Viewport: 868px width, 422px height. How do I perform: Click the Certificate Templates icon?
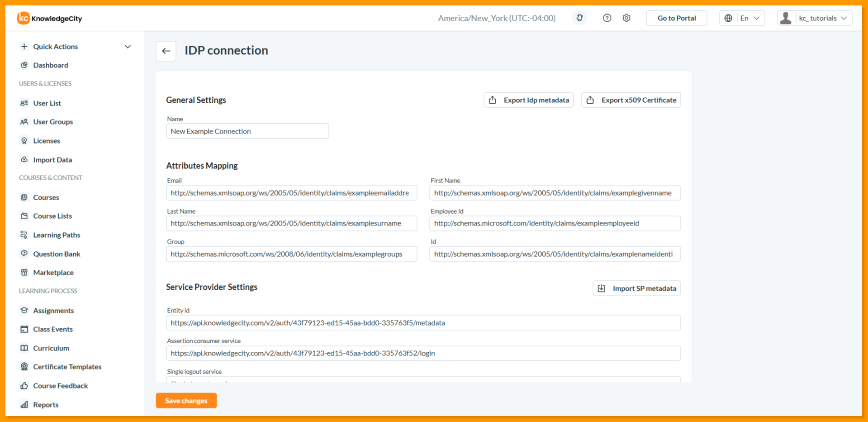pyautogui.click(x=24, y=367)
